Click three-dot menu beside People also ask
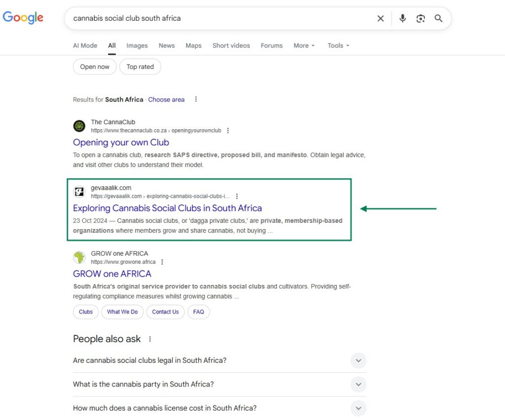This screenshot has width=505, height=420. [x=150, y=339]
